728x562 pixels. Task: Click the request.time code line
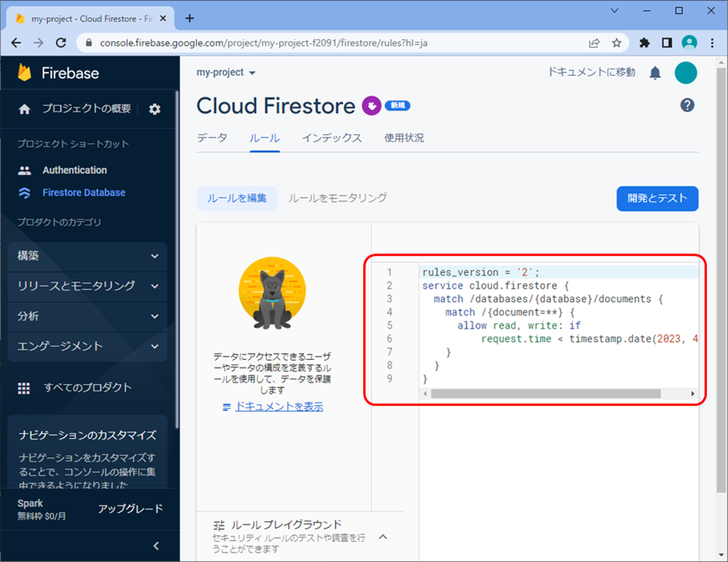(x=589, y=339)
